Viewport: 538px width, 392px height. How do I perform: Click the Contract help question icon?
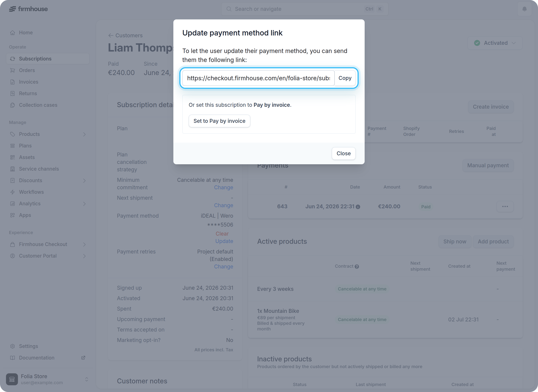(357, 267)
